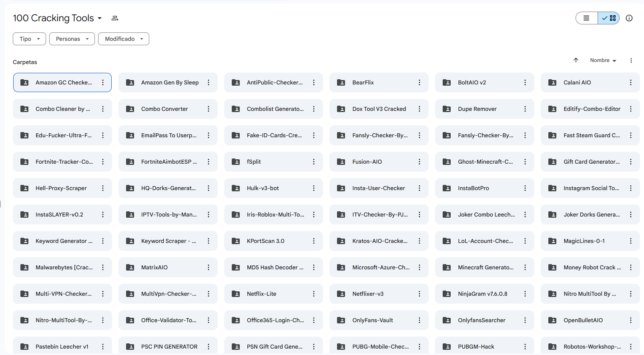Switch to grid layout view
The image size is (644, 355).
[x=608, y=18]
